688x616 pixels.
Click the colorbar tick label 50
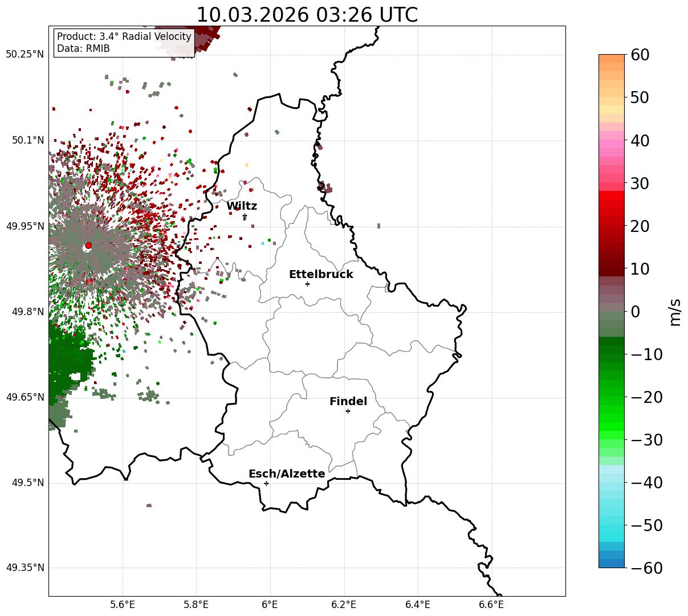(x=639, y=97)
